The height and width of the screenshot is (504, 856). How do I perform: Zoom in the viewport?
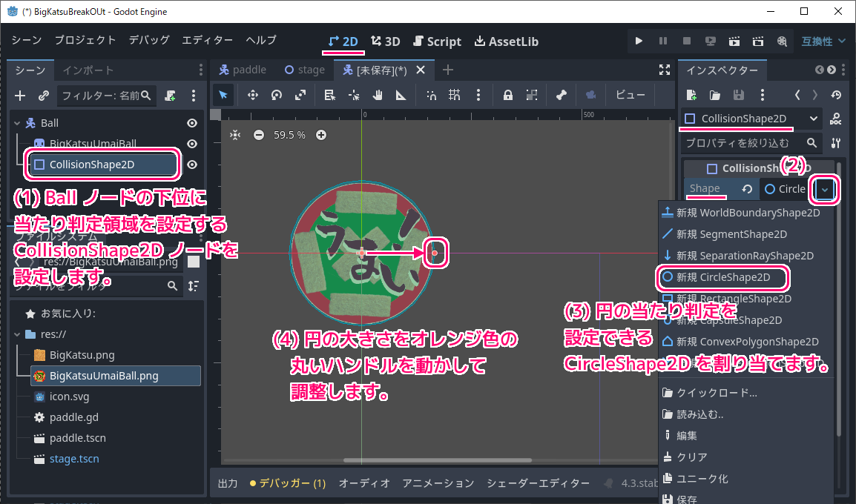(x=321, y=135)
